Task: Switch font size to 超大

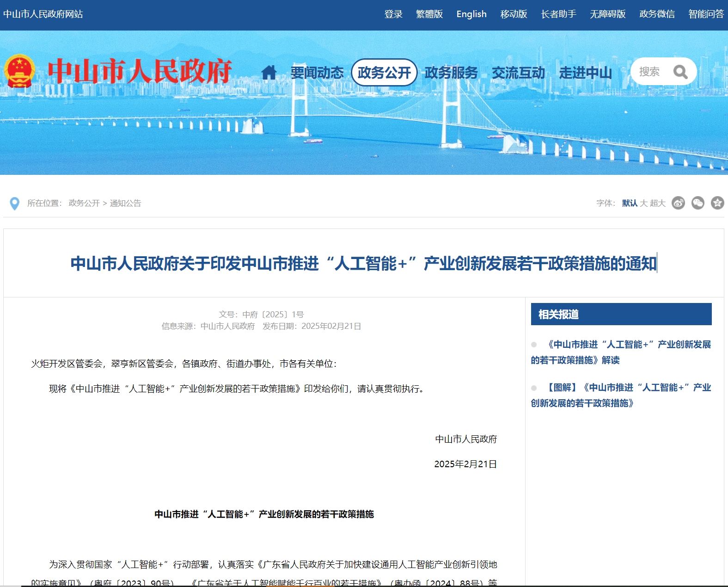Action: click(x=657, y=203)
